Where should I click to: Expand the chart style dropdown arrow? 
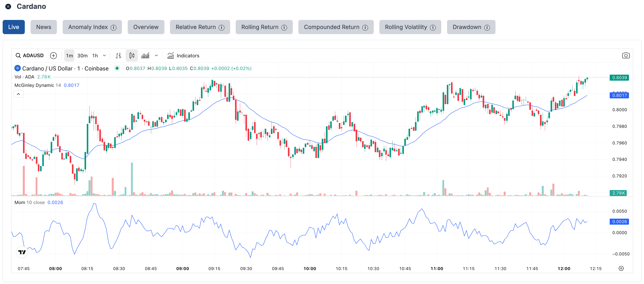pyautogui.click(x=156, y=56)
